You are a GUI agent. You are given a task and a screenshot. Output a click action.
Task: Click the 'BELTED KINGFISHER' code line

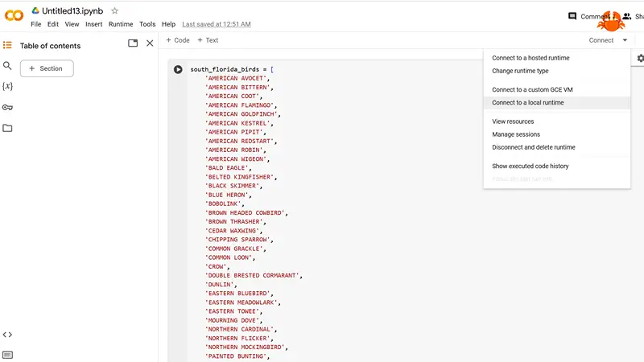pos(241,177)
